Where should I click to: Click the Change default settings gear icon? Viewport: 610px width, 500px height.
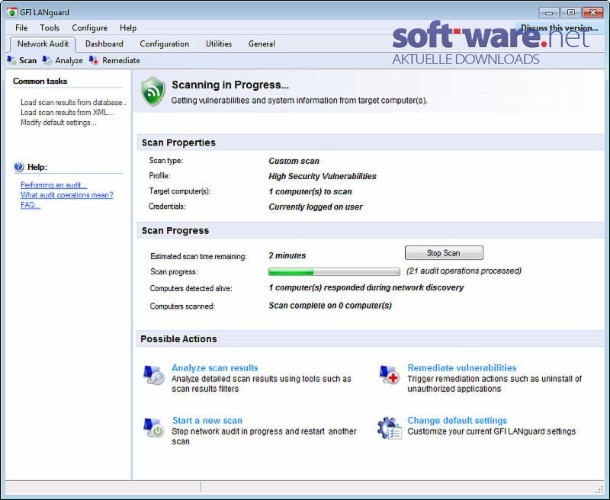(389, 428)
